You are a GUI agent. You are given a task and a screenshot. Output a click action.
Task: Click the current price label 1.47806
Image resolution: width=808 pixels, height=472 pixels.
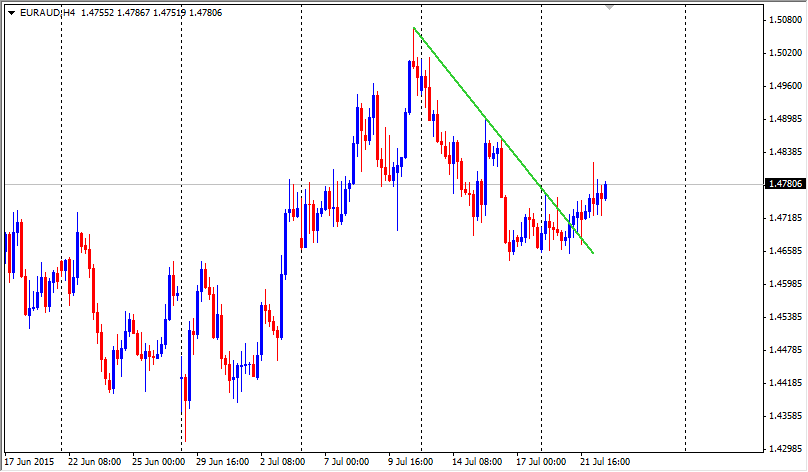coord(785,184)
